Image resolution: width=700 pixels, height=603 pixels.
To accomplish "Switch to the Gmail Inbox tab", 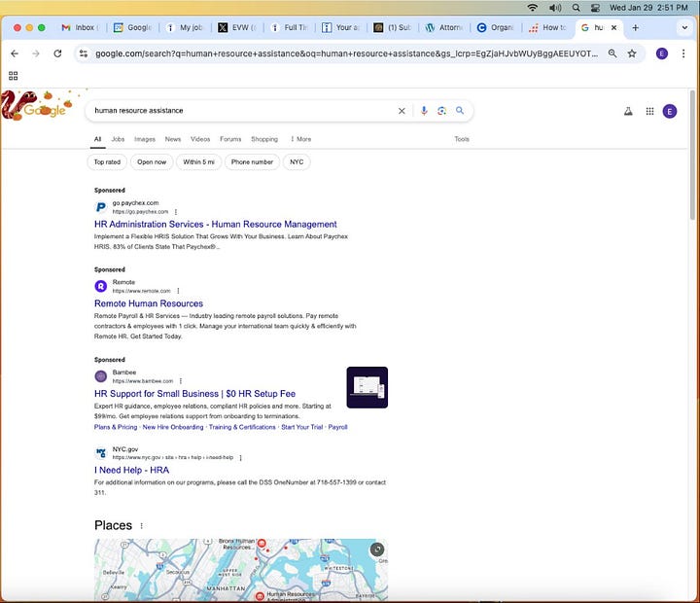I will tap(81, 27).
